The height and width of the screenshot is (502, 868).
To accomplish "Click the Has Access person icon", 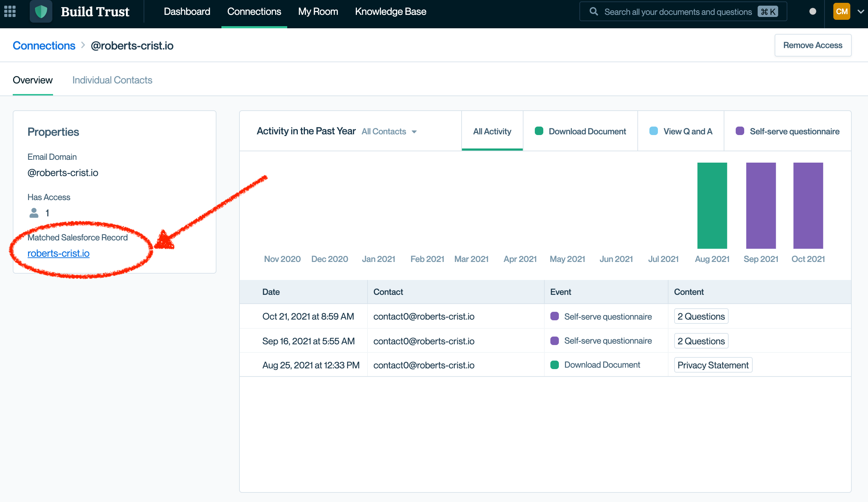I will (x=34, y=213).
